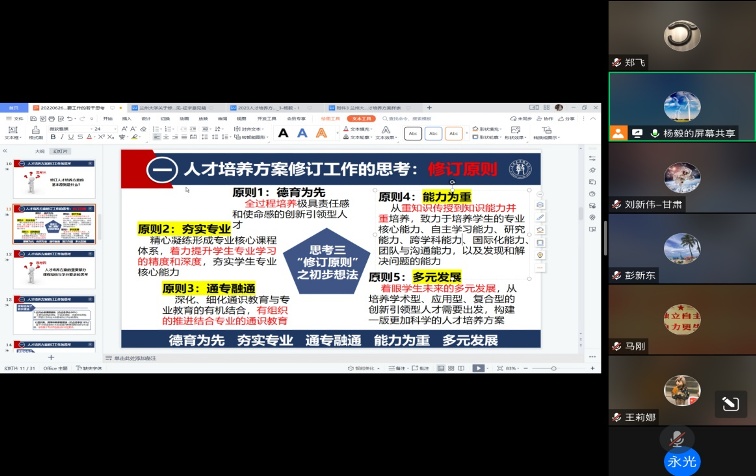
Task: Select 杨毅's shared screen video tile
Action: coord(681,106)
